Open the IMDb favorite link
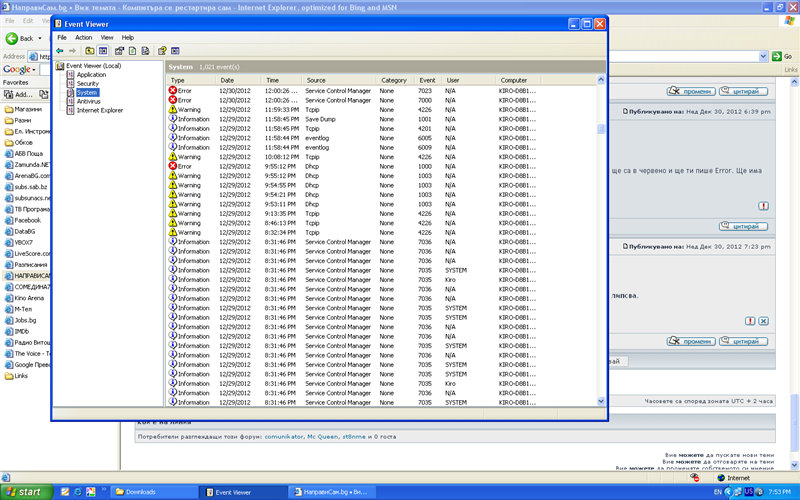Screen dimensions: 800x500 tap(17, 332)
